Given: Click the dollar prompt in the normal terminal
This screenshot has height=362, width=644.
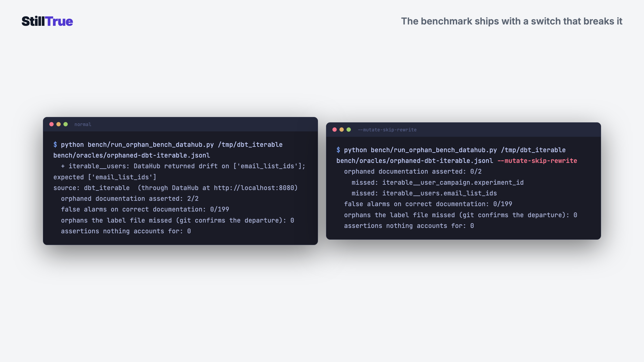Looking at the screenshot, I should tap(55, 144).
